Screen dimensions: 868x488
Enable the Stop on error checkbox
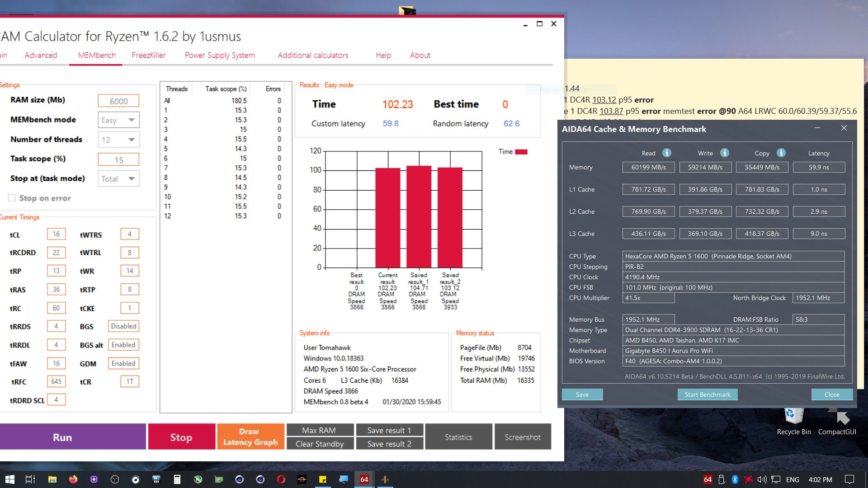pyautogui.click(x=12, y=198)
